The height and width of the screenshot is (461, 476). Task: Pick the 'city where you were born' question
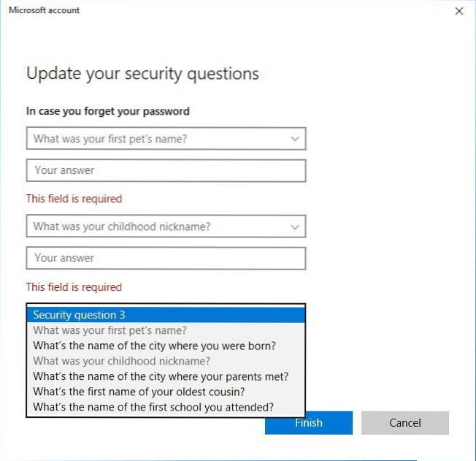click(x=154, y=346)
